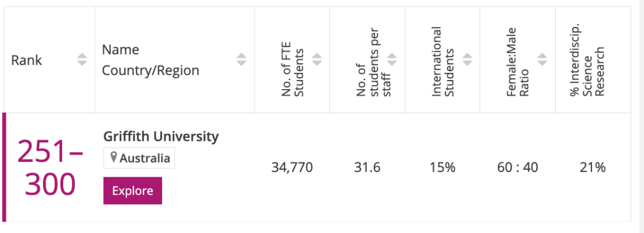Viewport: 644px width, 233px height.
Task: Click the 60 : 40 ratio cell
Action: point(518,167)
